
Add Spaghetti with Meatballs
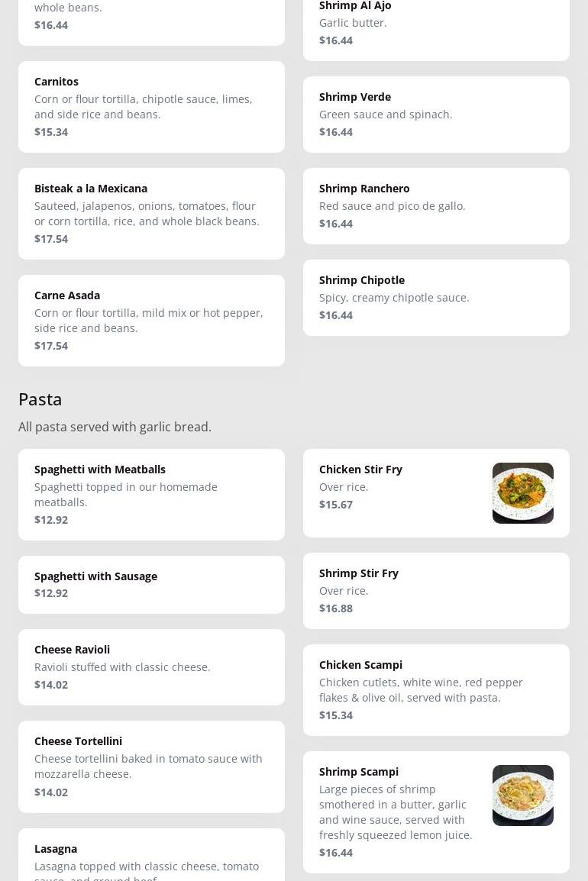[151, 495]
